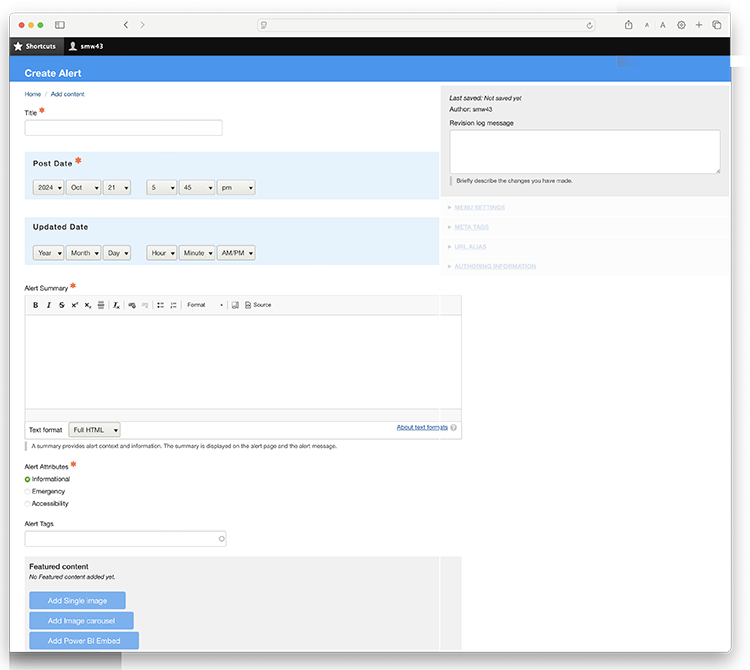The image size is (750, 670).
Task: Select the Emergency alert attribute
Action: point(27,492)
